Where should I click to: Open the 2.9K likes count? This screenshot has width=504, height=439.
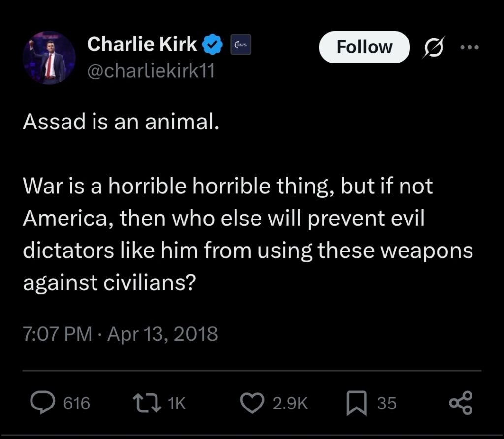[x=290, y=403]
